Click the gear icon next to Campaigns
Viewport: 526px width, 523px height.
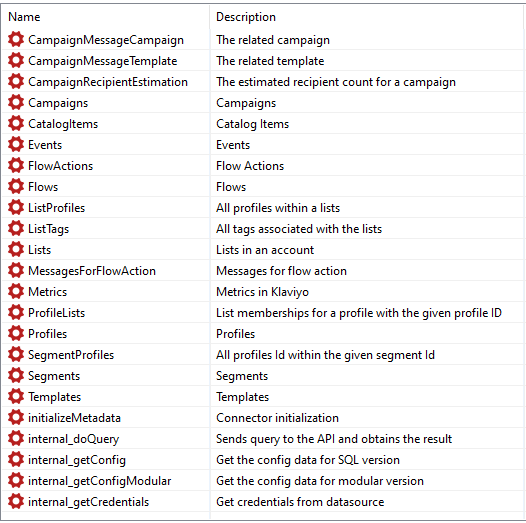pyautogui.click(x=16, y=103)
